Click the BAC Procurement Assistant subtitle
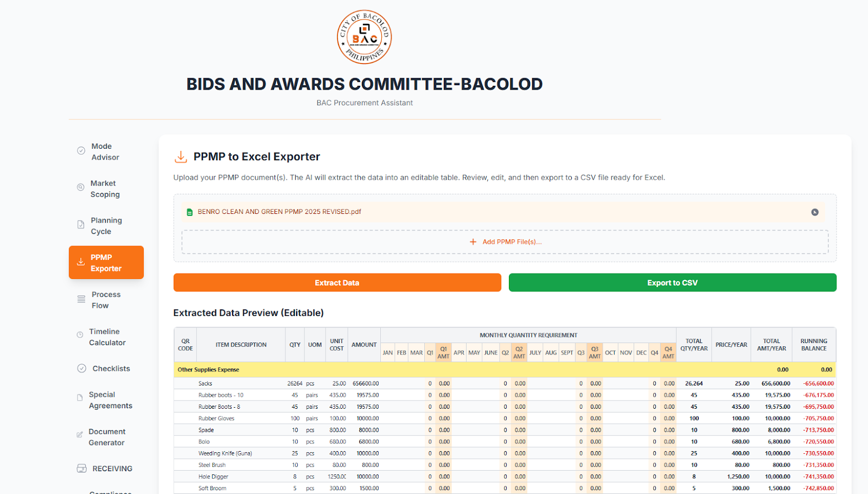Image resolution: width=868 pixels, height=494 pixels. tap(365, 103)
